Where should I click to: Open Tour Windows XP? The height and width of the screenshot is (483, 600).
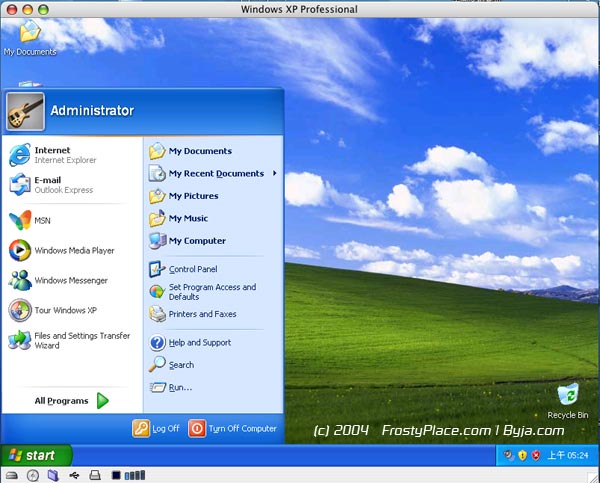pos(53,310)
